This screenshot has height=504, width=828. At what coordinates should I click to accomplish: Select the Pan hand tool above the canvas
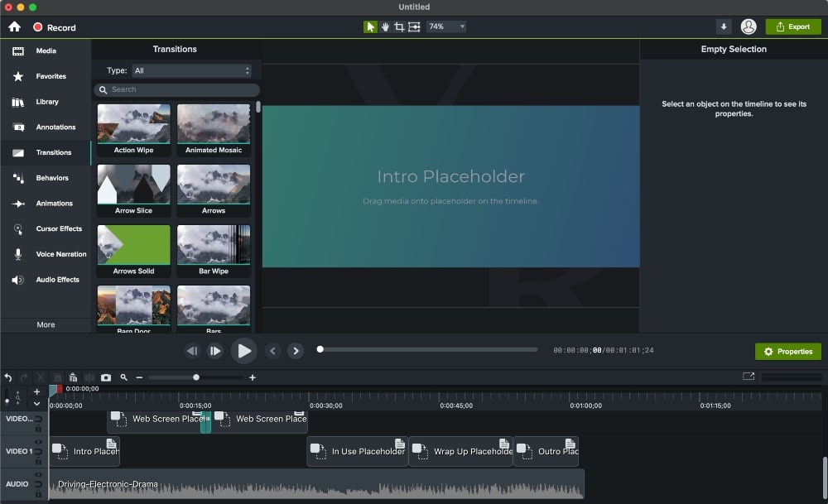(x=384, y=26)
